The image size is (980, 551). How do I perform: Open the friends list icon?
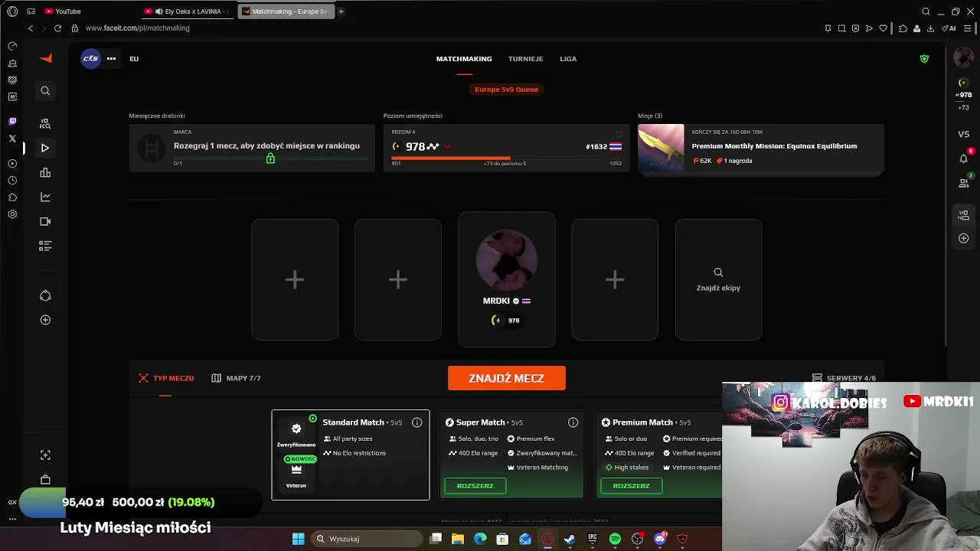[964, 183]
